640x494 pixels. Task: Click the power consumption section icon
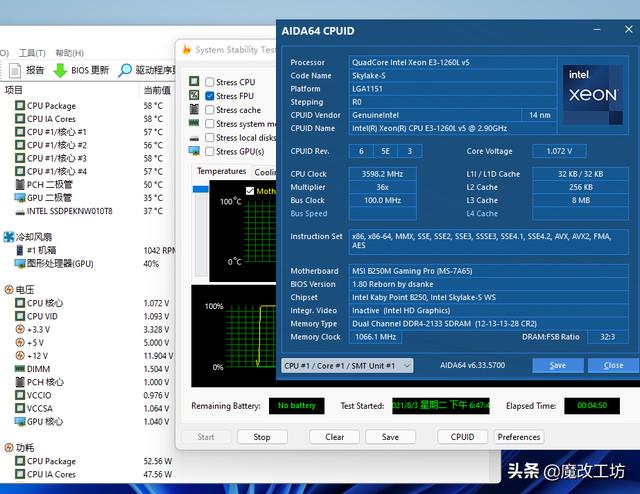pyautogui.click(x=9, y=447)
